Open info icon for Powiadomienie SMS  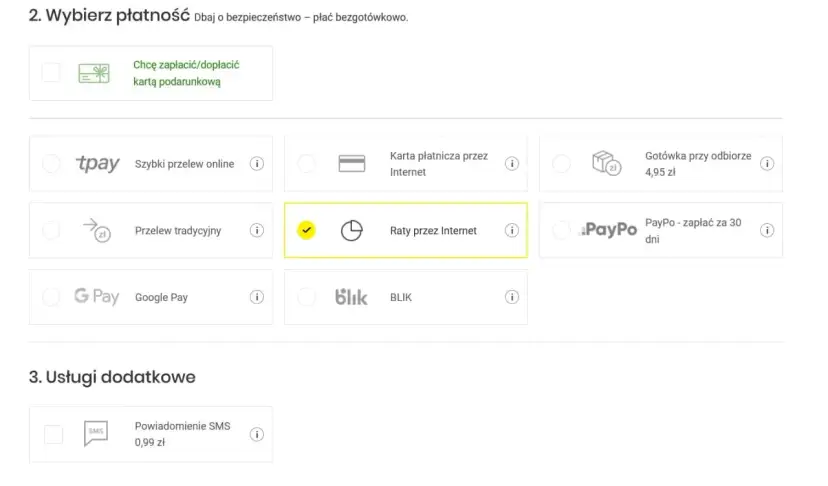coord(257,434)
